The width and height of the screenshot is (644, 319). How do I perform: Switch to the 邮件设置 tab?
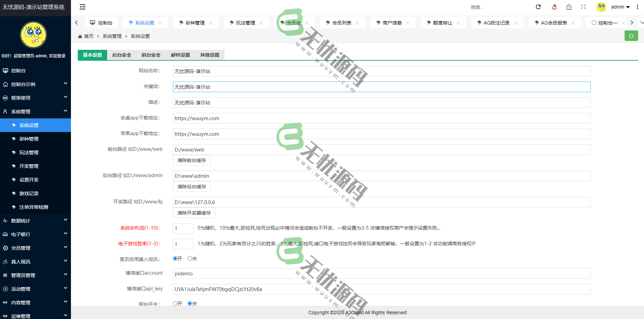pyautogui.click(x=180, y=55)
